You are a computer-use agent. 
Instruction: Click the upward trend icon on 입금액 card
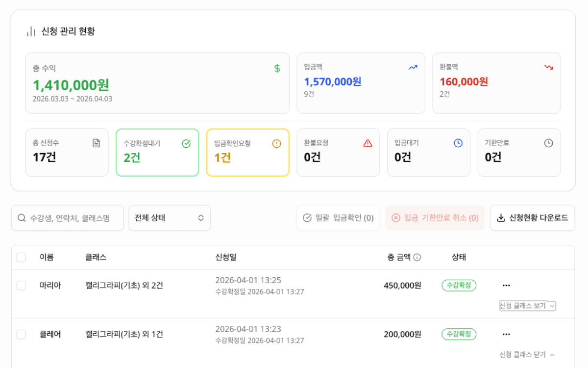click(x=412, y=67)
